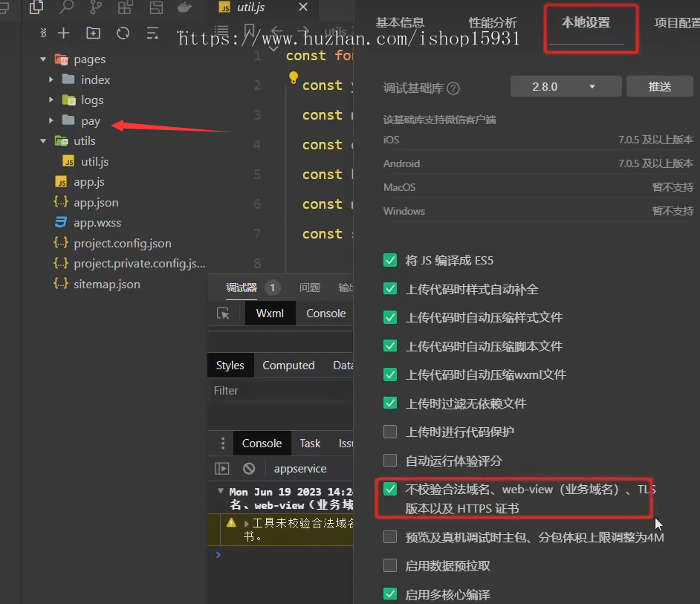Open app.wxss in the file tree
The width and height of the screenshot is (700, 604).
pyautogui.click(x=97, y=222)
